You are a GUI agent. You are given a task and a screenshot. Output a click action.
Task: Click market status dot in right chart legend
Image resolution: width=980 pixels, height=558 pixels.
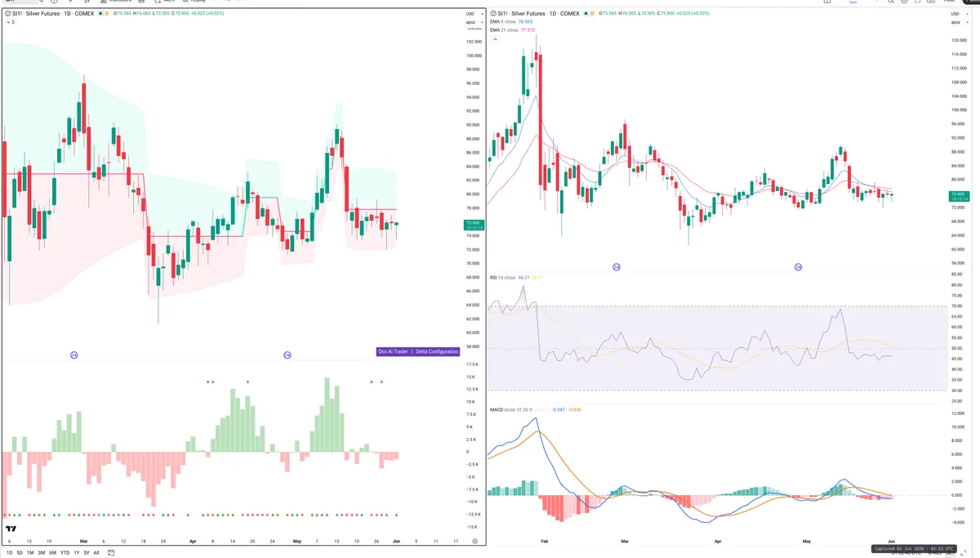coord(587,14)
